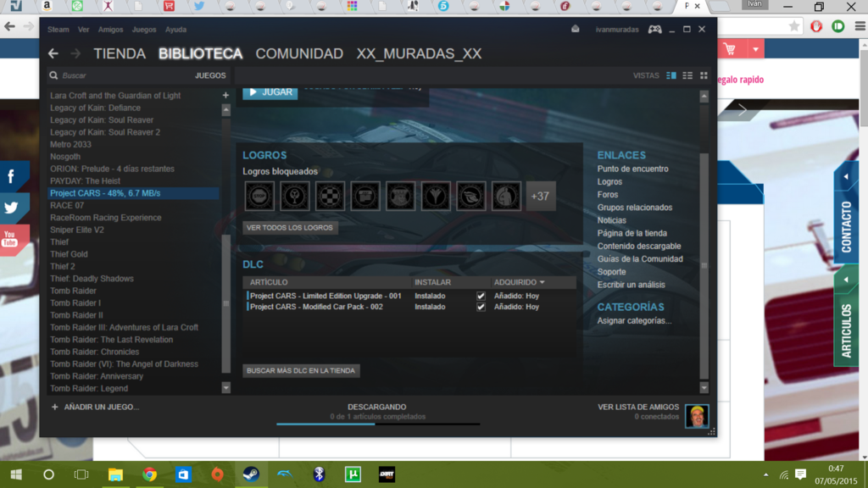This screenshot has width=868, height=488.
Task: Switch library to detail view
Action: click(671, 75)
